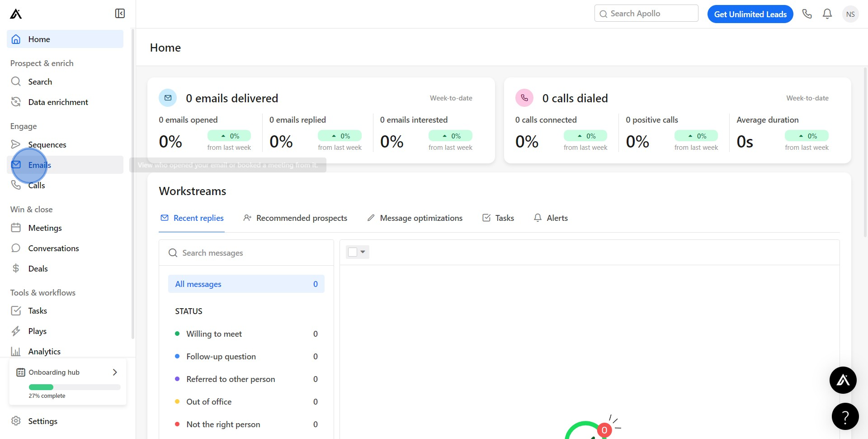Click the onboarding 27% progress bar
Viewport: 868px width, 439px height.
(75, 387)
